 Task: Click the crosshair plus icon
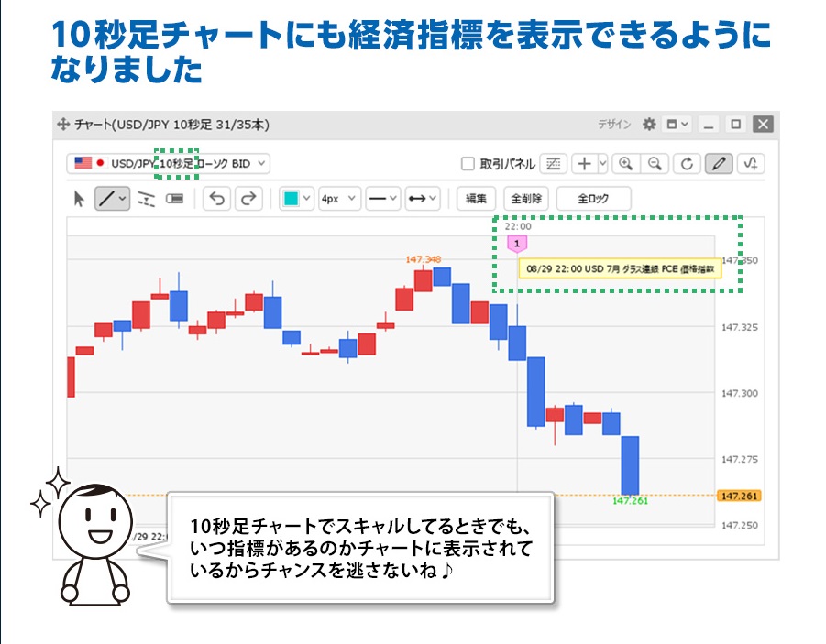584,164
